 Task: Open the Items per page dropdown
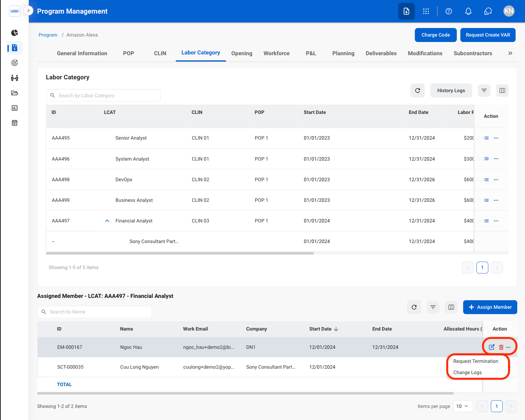point(463,406)
